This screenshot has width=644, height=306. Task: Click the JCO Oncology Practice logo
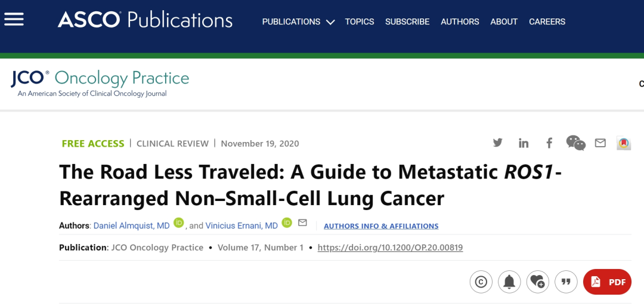(x=100, y=83)
